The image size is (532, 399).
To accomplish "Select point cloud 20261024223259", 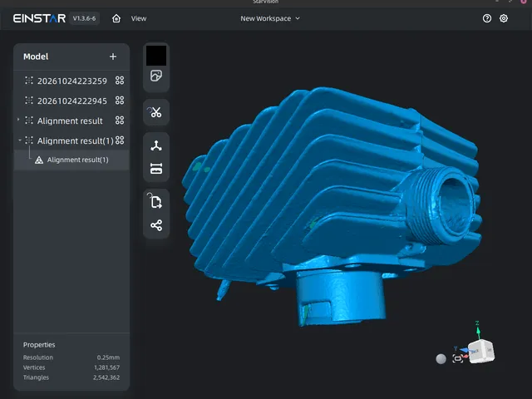I will pyautogui.click(x=71, y=81).
